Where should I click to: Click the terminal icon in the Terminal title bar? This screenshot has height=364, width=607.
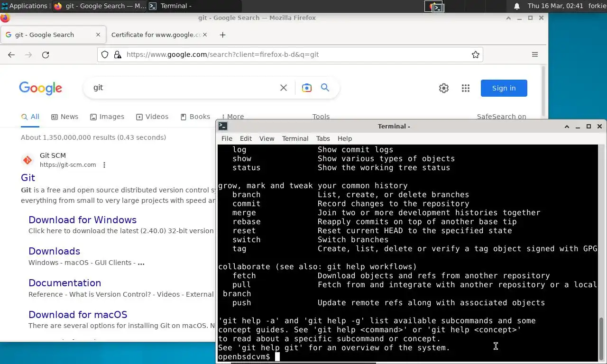222,126
